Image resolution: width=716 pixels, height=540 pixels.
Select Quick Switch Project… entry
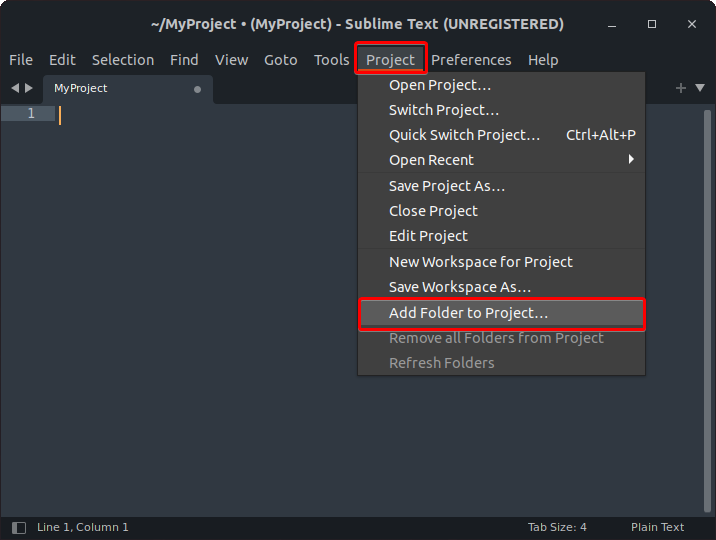[501, 135]
